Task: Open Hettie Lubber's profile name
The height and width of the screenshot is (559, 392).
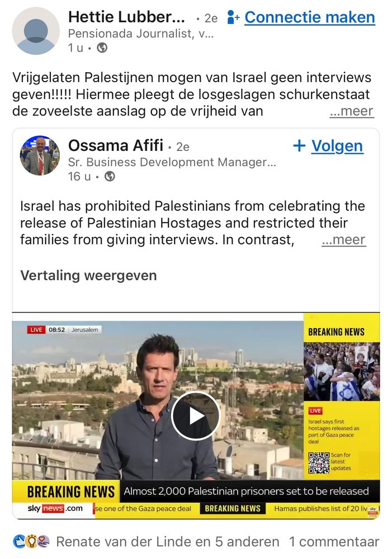Action: pos(126,17)
